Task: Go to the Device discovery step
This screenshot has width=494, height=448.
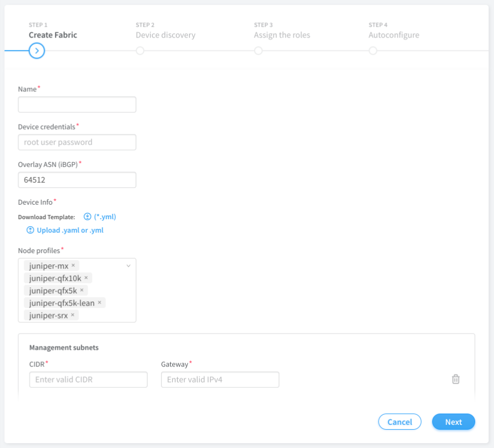Action: click(x=140, y=51)
